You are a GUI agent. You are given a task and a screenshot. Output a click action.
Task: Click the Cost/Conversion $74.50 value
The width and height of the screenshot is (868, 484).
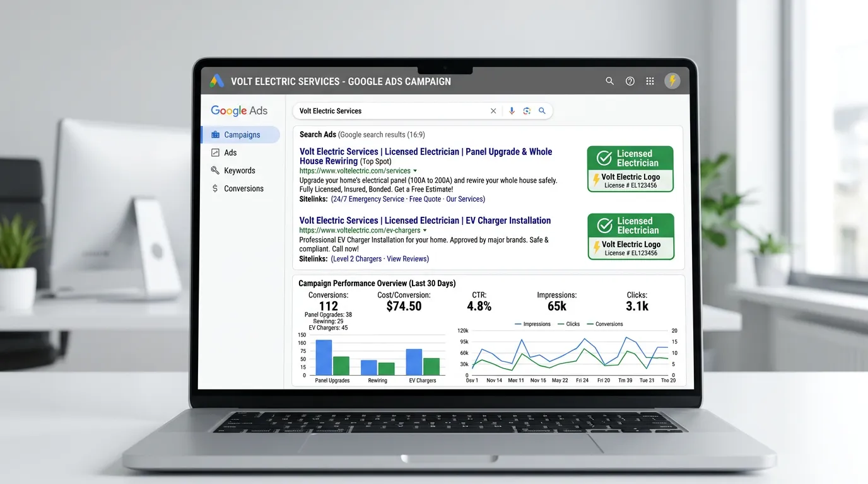pyautogui.click(x=404, y=306)
